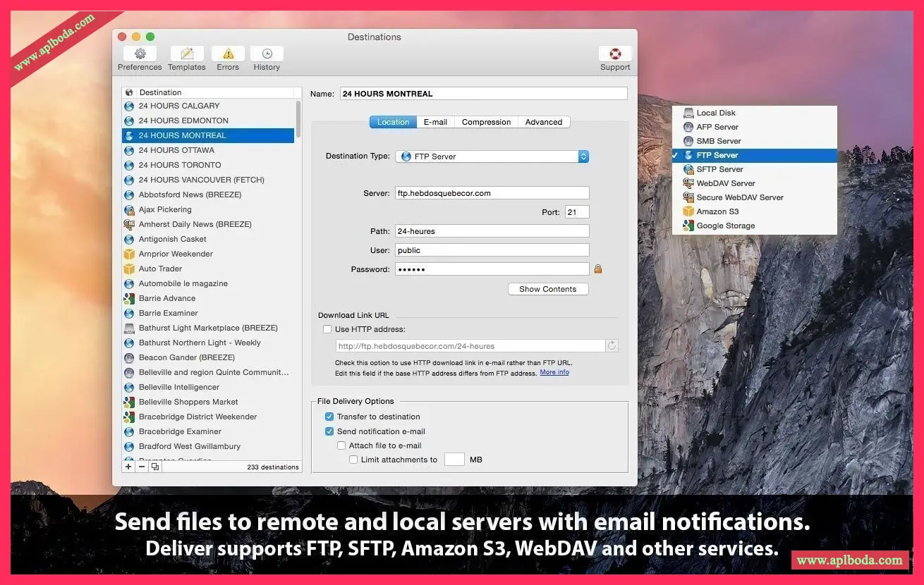Viewport: 924px width, 585px height.
Task: Select Barrie Examiner destination
Action: pos(208,313)
